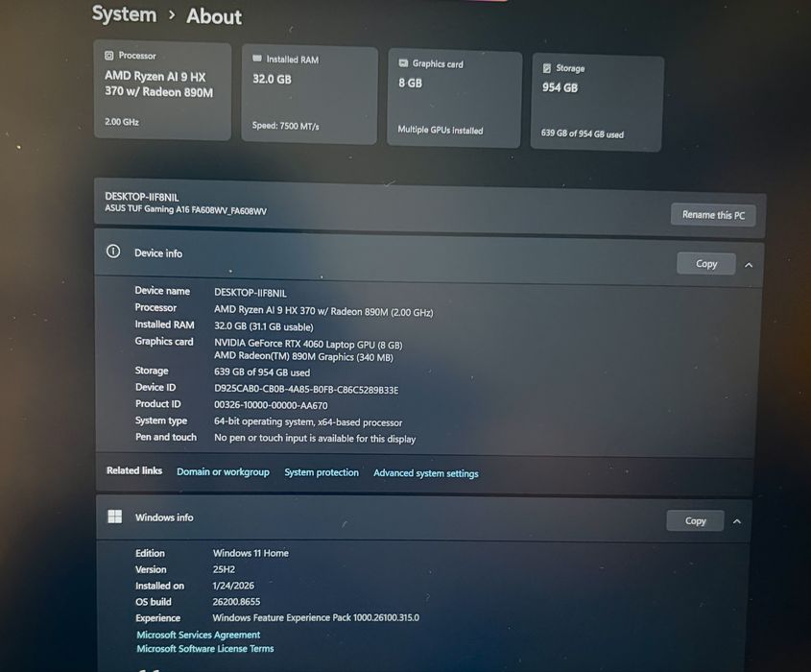Screen dimensions: 811x672
Task: Open Domain or workgroup link
Action: coord(223,471)
